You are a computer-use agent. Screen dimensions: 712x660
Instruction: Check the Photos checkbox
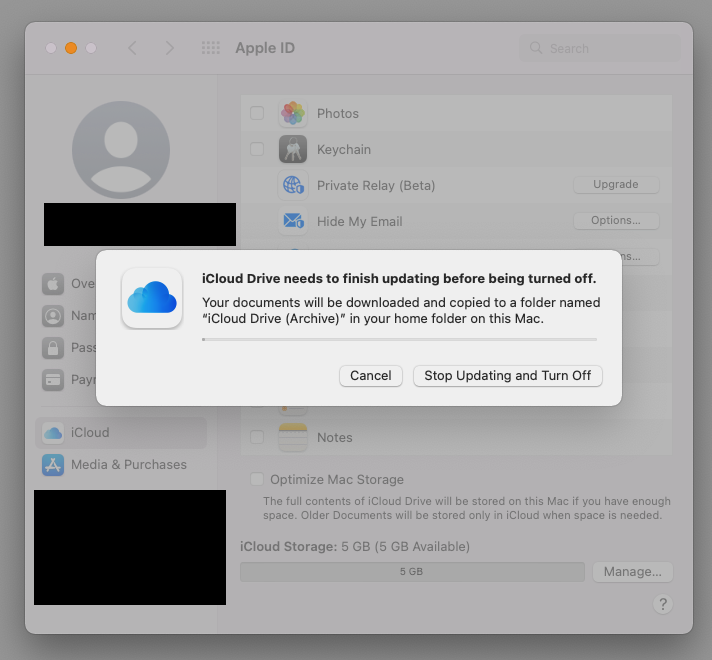coord(257,113)
